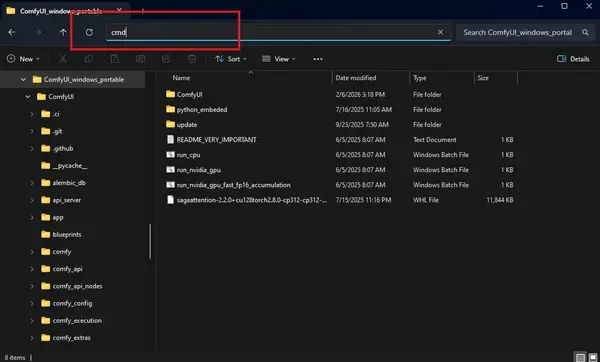Toggle the Details pane

click(x=573, y=59)
